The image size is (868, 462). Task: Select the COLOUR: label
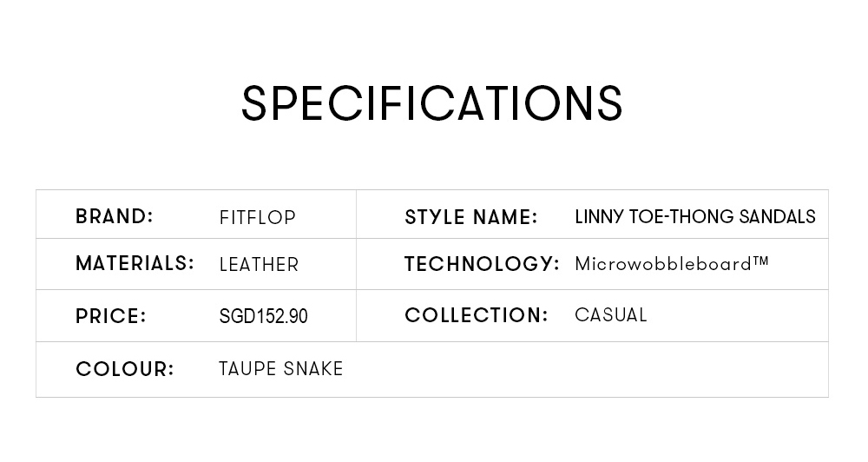click(124, 369)
